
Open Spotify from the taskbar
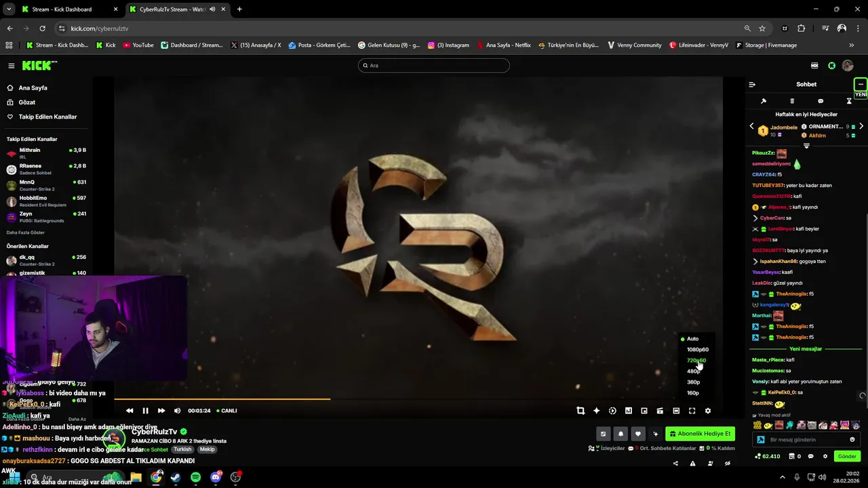(x=196, y=477)
